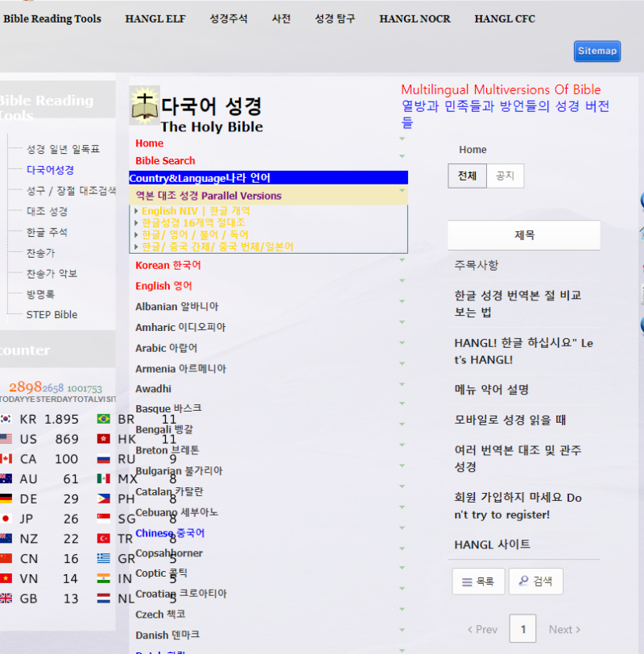Open 성경 일년 일독표 in sidebar
The image size is (644, 654).
[64, 149]
